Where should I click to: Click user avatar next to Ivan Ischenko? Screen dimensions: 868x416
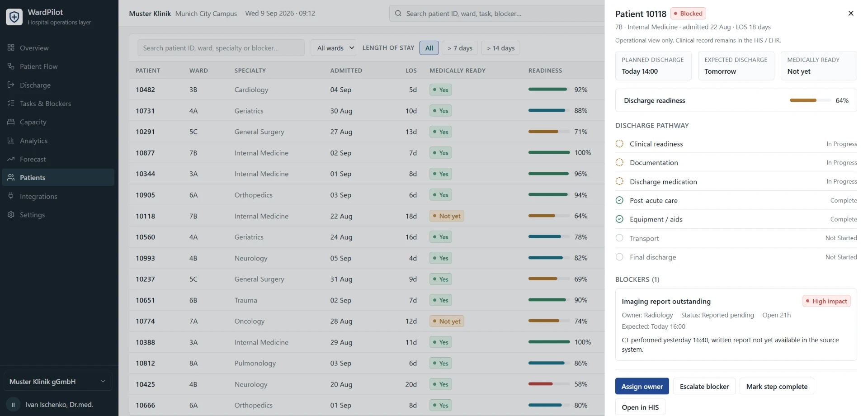[x=13, y=405]
